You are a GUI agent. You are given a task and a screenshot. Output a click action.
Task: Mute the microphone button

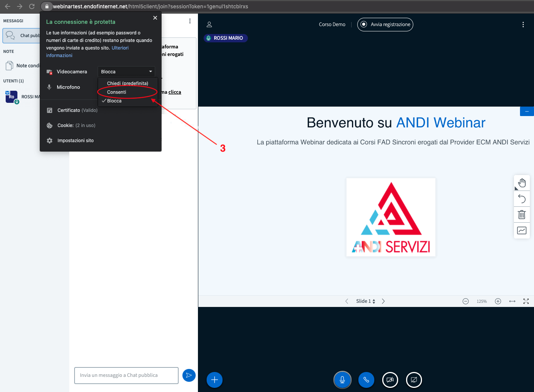(343, 380)
